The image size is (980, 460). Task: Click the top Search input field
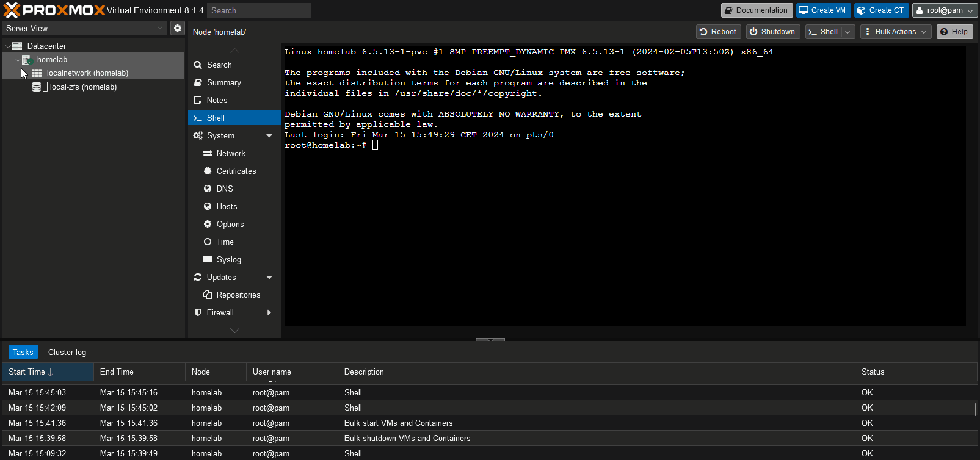pos(258,10)
